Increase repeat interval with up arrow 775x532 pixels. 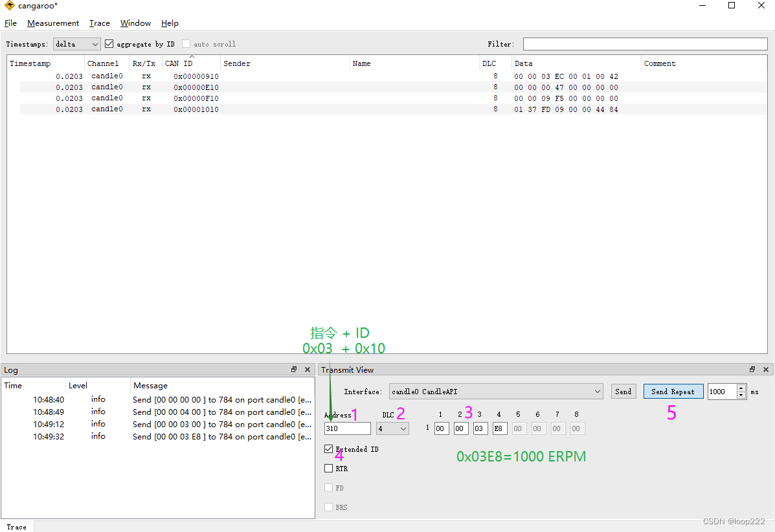tap(741, 388)
